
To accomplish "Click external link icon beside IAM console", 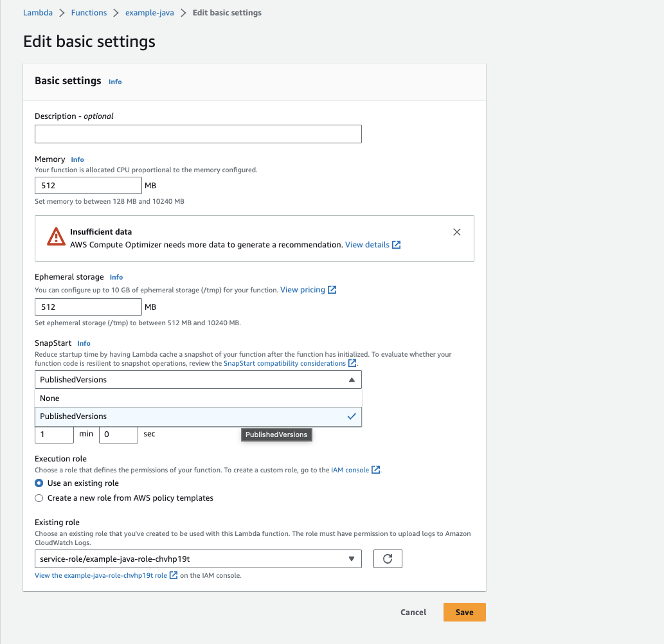I will pyautogui.click(x=375, y=470).
